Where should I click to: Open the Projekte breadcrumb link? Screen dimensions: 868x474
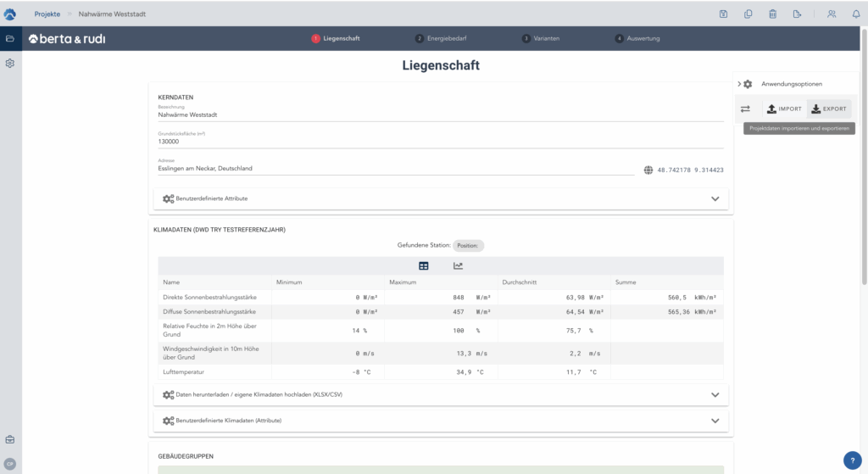tap(47, 14)
